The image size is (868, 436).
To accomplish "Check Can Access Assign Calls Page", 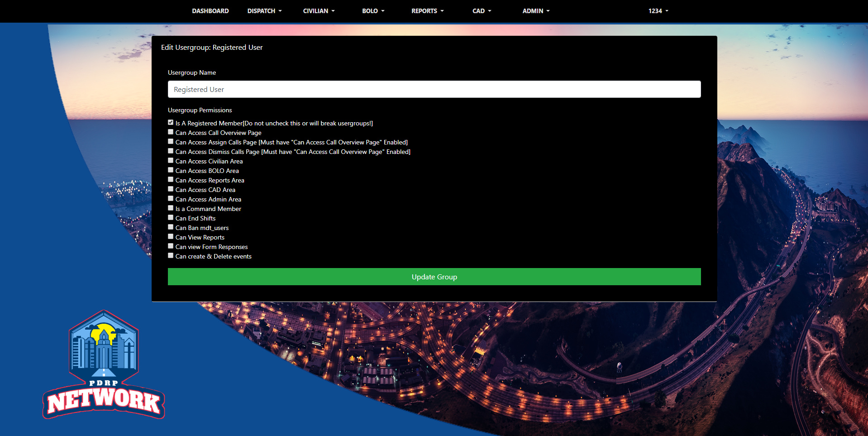I will [171, 141].
